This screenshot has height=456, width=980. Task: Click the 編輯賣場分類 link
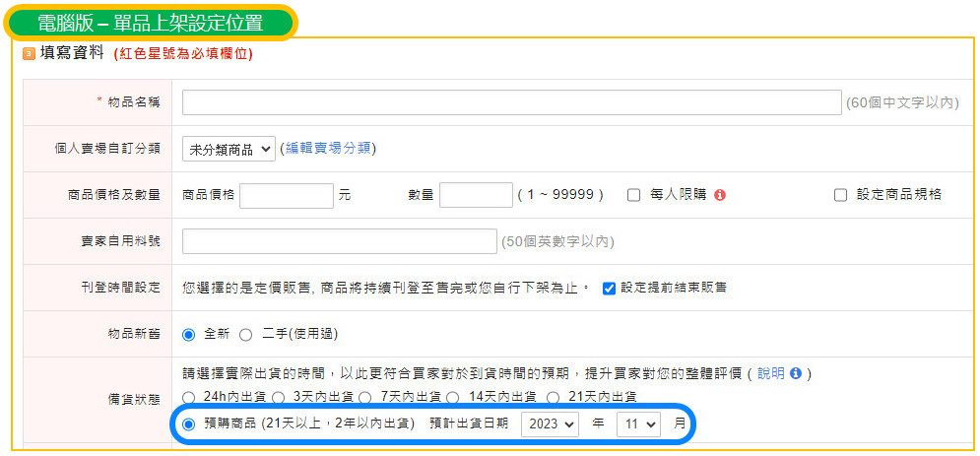[329, 149]
